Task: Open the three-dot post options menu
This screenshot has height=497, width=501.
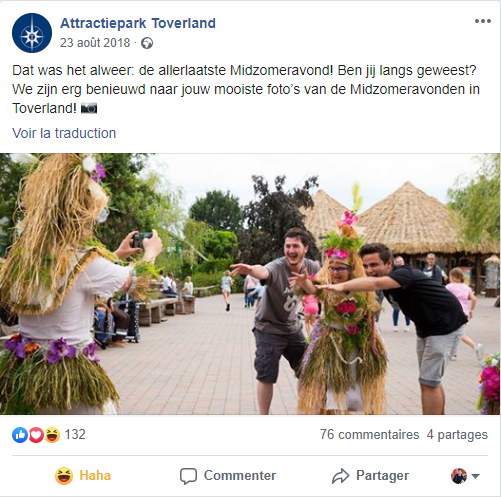Action: 483,21
